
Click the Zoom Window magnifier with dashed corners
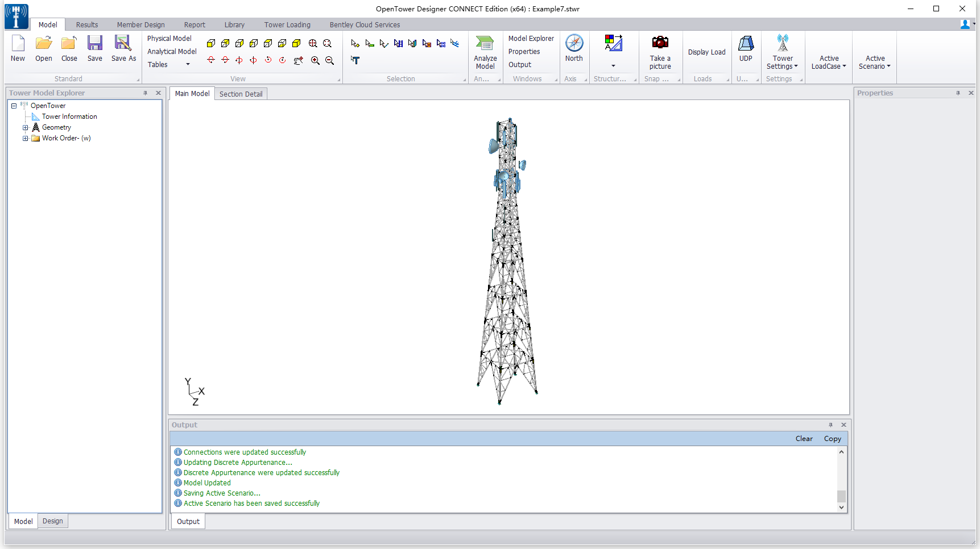(x=327, y=43)
